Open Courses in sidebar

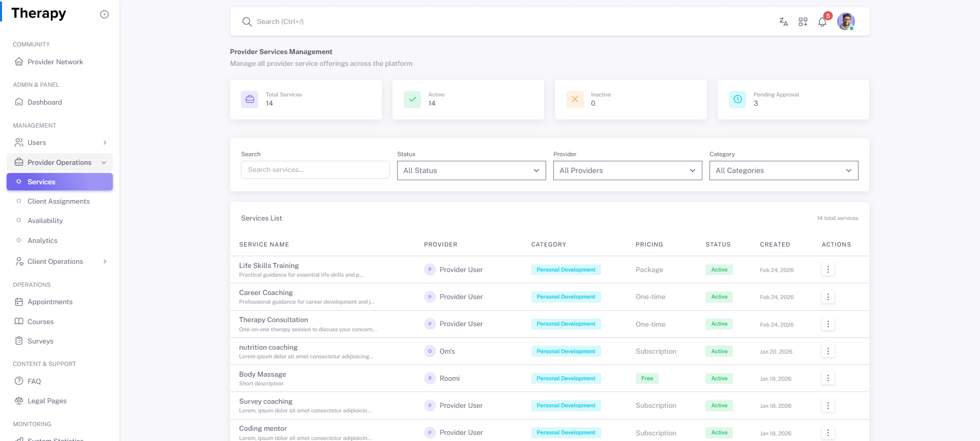pos(60,322)
